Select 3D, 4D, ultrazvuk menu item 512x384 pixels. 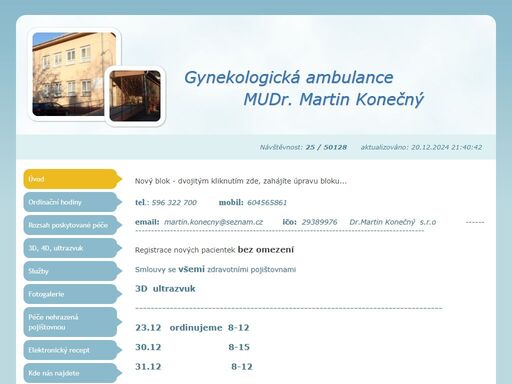coord(72,248)
